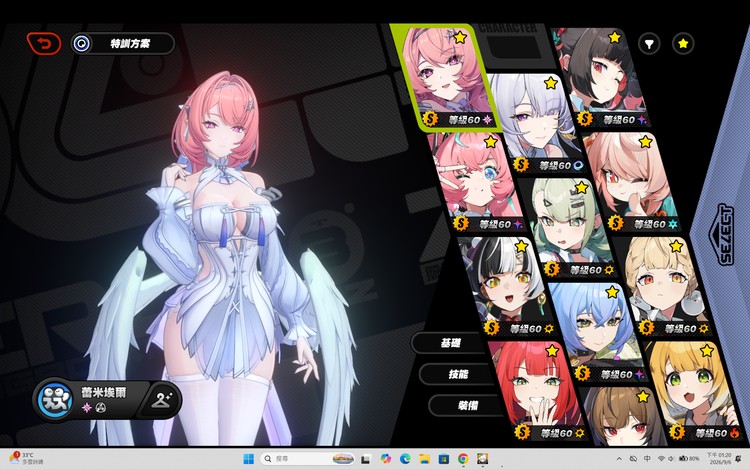The image size is (750, 469).
Task: Click the round emblem beside 蕾米埃爾
Action: coord(56,399)
